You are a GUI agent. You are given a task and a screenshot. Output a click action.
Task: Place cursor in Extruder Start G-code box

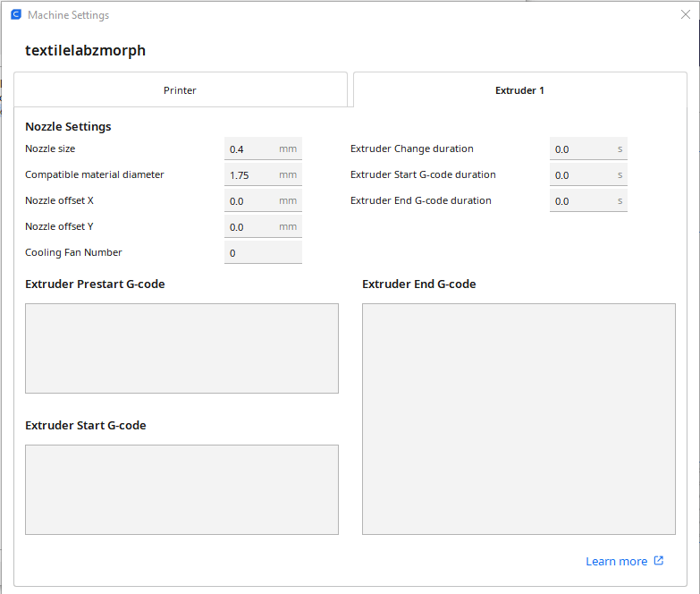tap(181, 489)
